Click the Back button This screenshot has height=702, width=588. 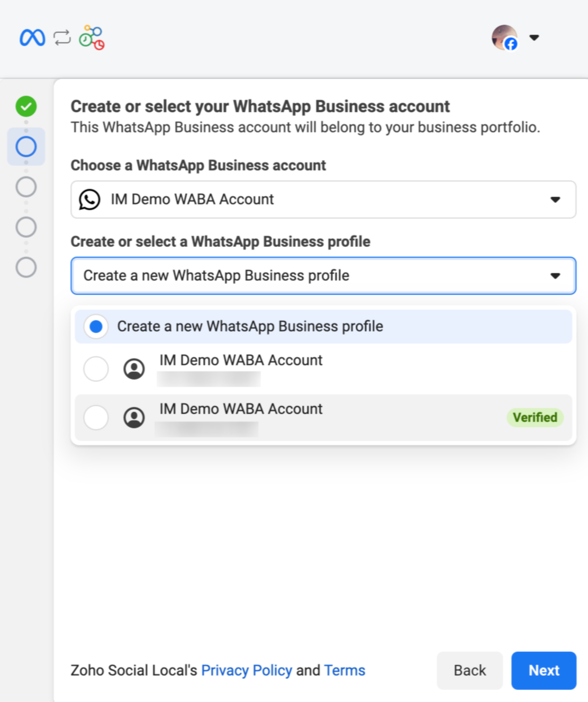pyautogui.click(x=469, y=670)
